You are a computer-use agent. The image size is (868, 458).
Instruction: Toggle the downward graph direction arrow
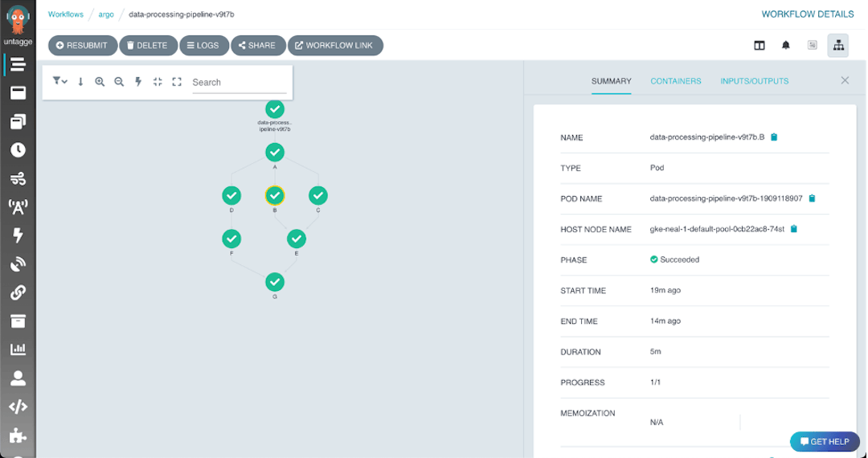point(80,82)
